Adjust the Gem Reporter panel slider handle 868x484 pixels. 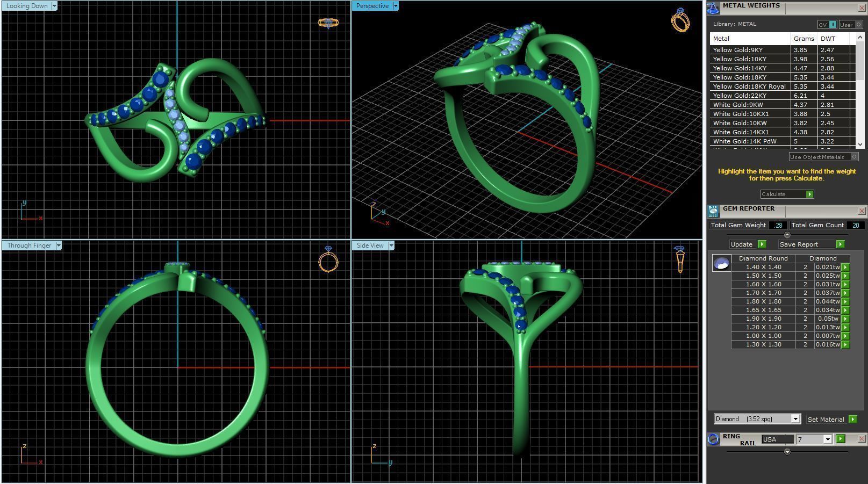coord(787,235)
